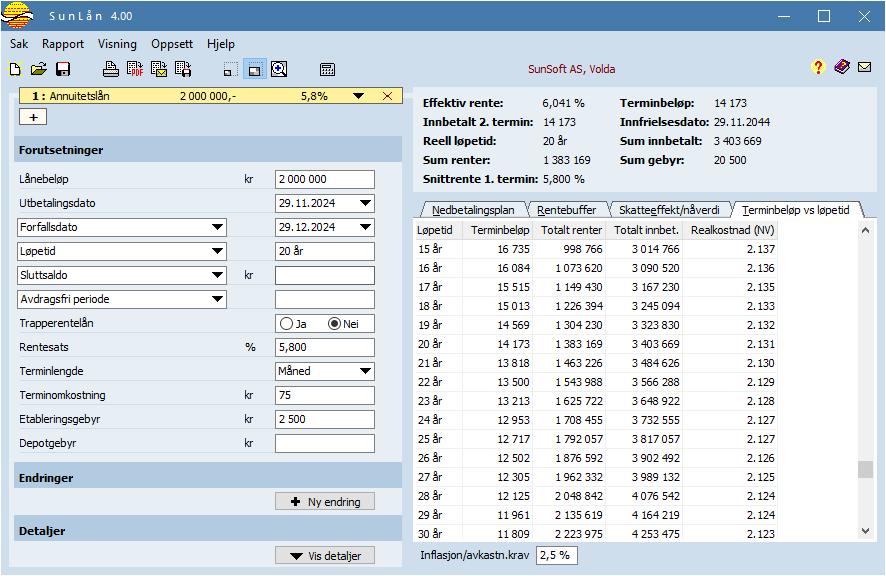The height and width of the screenshot is (576, 886).
Task: Click the envelope icon at top right
Action: [865, 68]
